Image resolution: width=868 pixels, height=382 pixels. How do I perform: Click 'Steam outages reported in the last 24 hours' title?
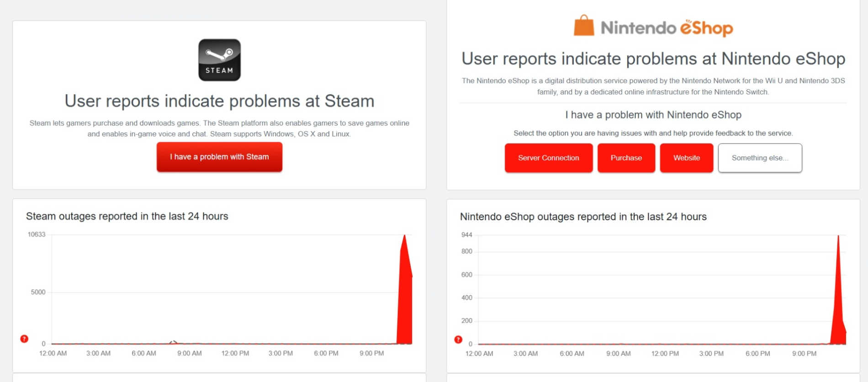point(127,216)
